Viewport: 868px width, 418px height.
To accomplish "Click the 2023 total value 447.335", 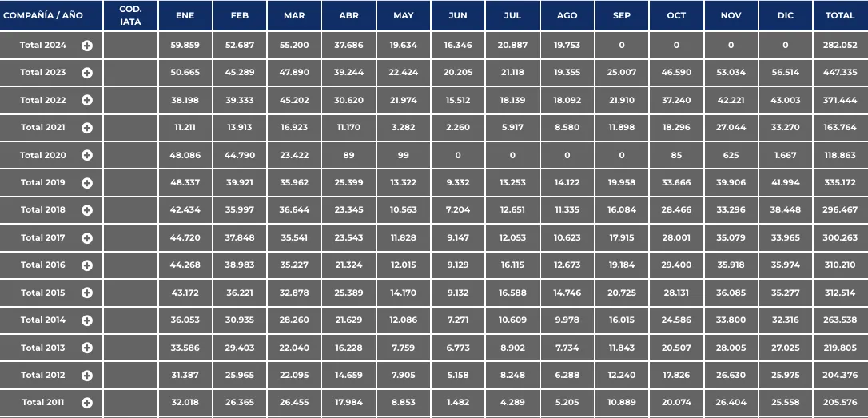I will [x=840, y=73].
